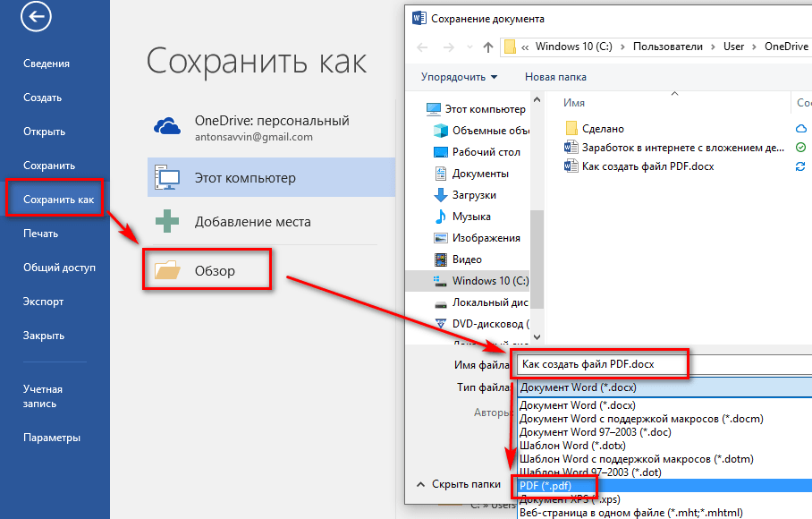Click the circular back arrow

(x=35, y=17)
